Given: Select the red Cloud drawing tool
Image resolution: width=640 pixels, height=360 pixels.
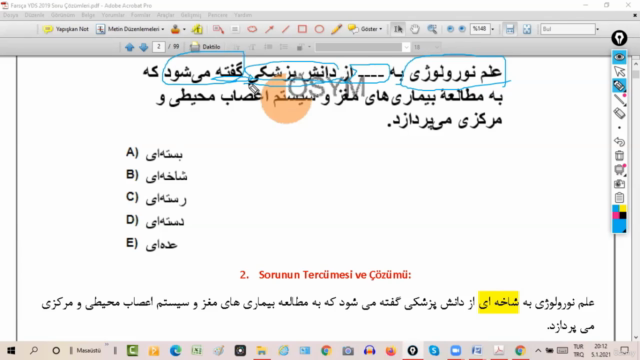Looking at the screenshot, I should [x=252, y=29].
